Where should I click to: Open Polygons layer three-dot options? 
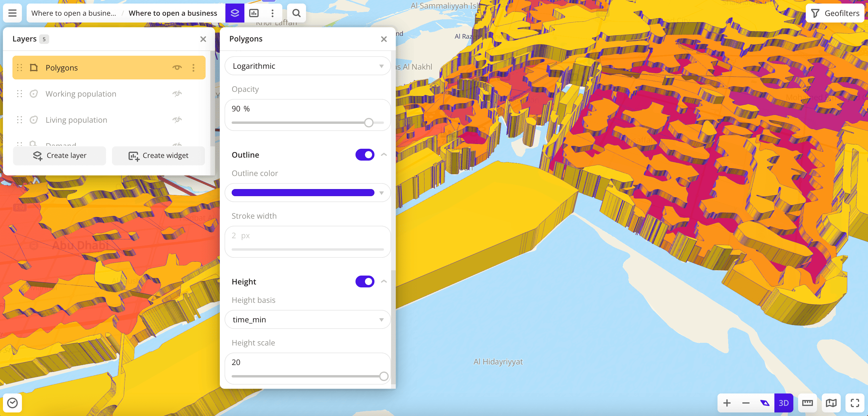pos(193,68)
